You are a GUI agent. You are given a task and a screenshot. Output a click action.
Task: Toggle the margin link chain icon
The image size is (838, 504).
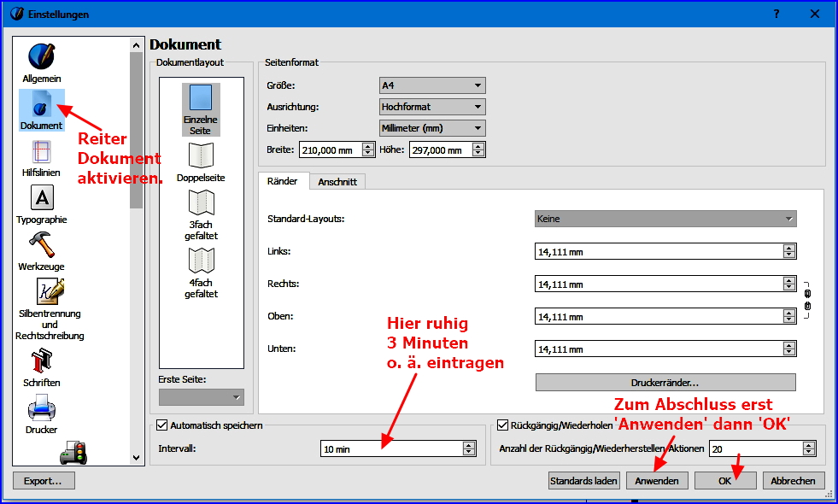click(x=807, y=300)
